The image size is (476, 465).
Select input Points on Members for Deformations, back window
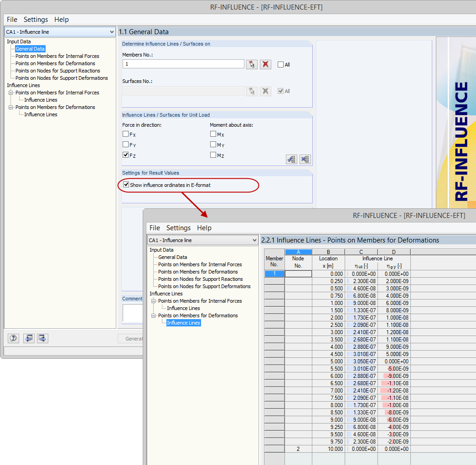click(x=55, y=63)
